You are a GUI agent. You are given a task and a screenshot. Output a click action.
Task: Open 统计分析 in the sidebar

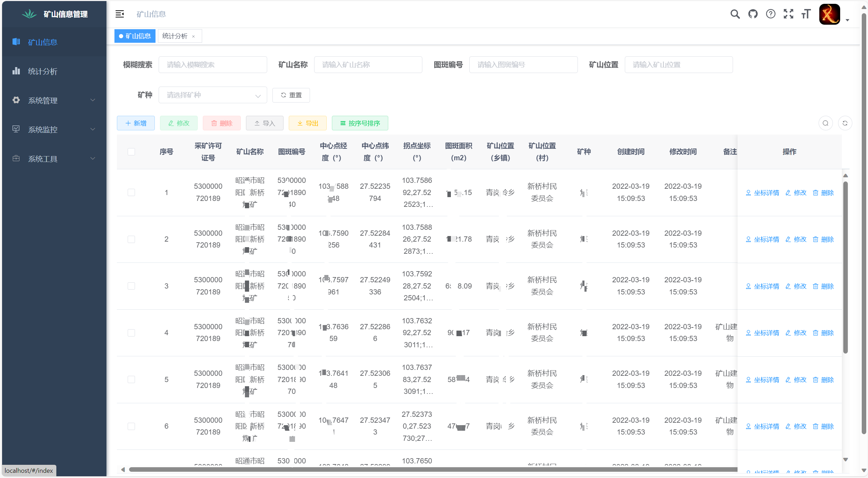42,71
